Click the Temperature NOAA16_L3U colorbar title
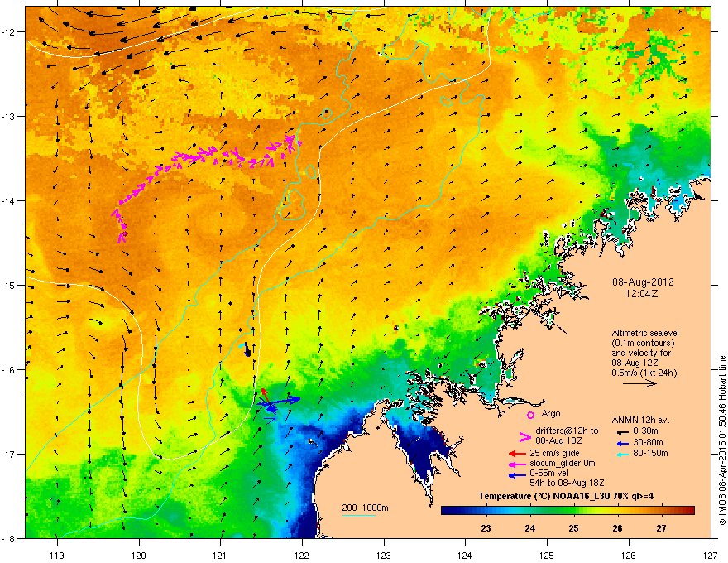 (566, 497)
